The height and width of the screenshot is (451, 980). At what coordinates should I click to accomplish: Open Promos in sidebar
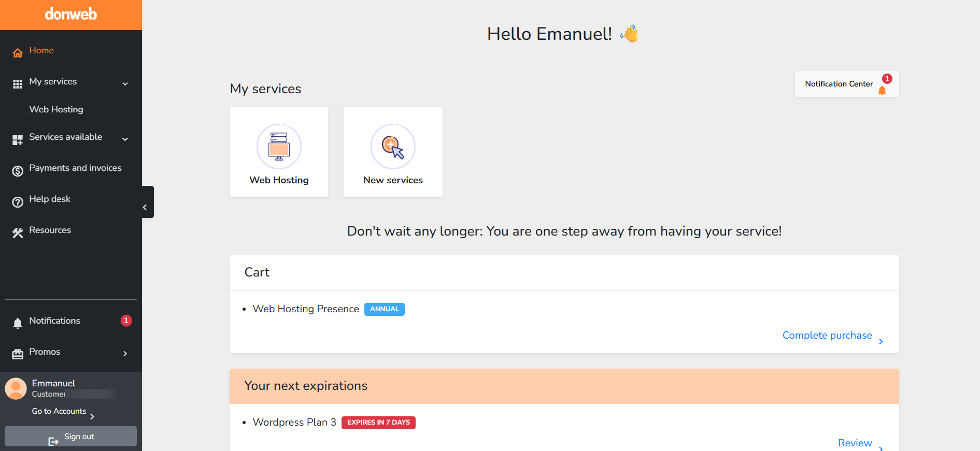click(x=45, y=352)
